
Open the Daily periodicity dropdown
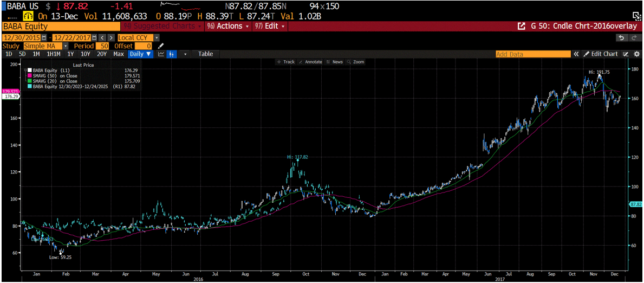tap(140, 54)
